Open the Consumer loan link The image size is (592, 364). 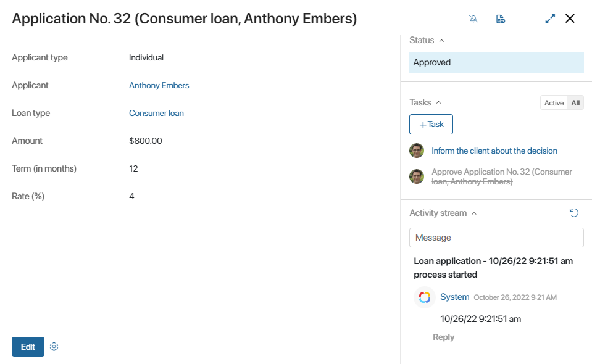pyautogui.click(x=156, y=113)
